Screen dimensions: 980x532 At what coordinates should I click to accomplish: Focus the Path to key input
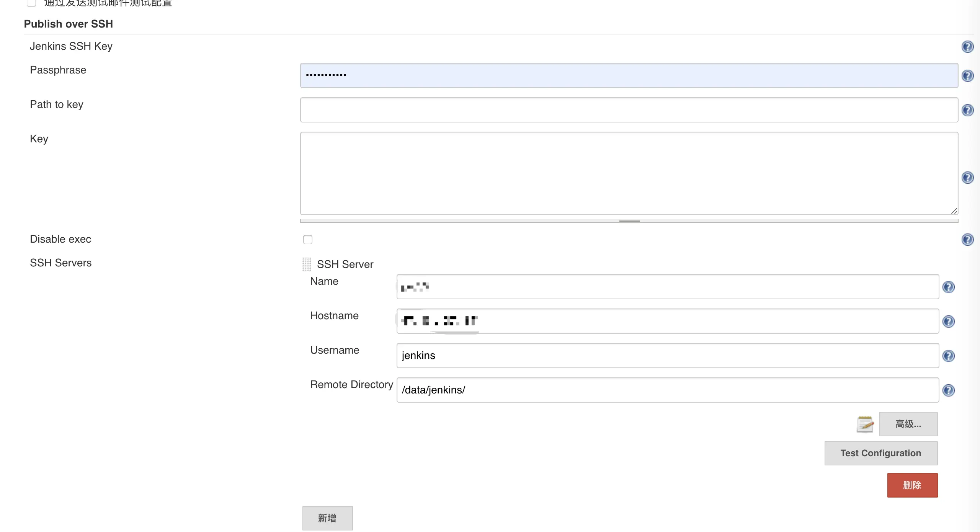click(629, 110)
